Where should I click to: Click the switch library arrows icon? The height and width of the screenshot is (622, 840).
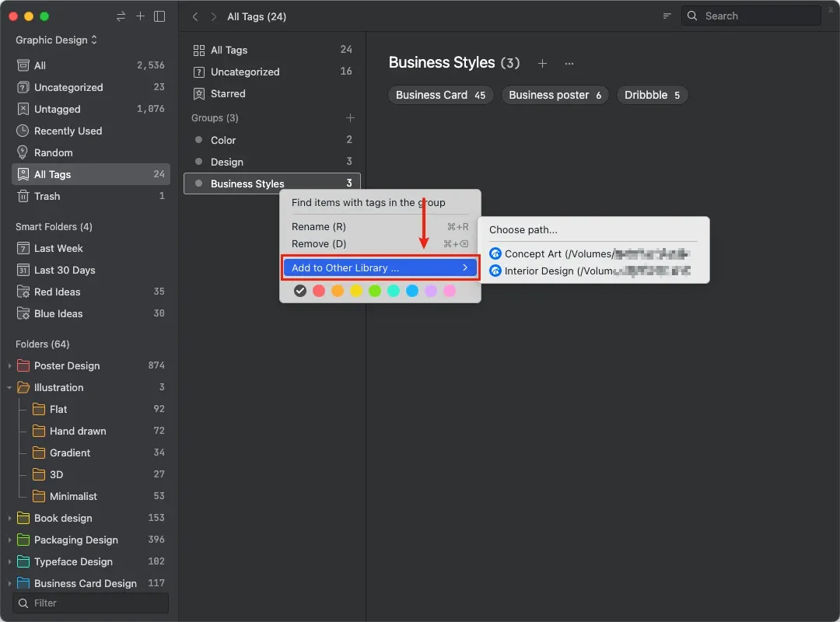coord(121,16)
